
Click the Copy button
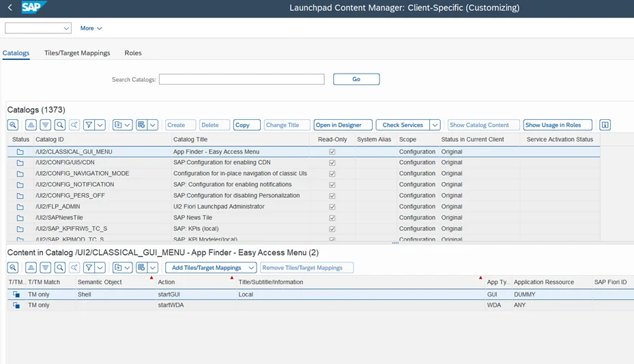coord(246,125)
